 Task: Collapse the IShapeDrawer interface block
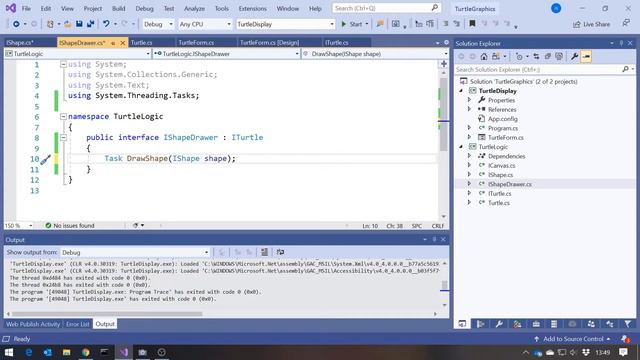tap(63, 138)
